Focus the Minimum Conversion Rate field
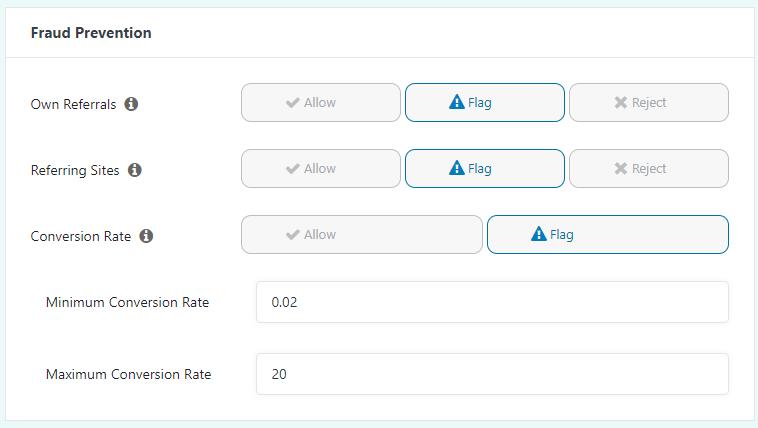The image size is (758, 428). (492, 302)
